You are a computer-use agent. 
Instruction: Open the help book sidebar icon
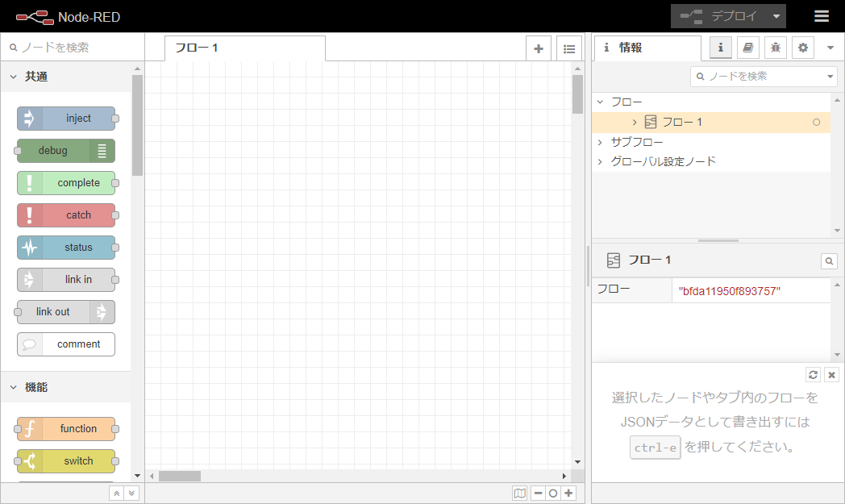(x=747, y=48)
